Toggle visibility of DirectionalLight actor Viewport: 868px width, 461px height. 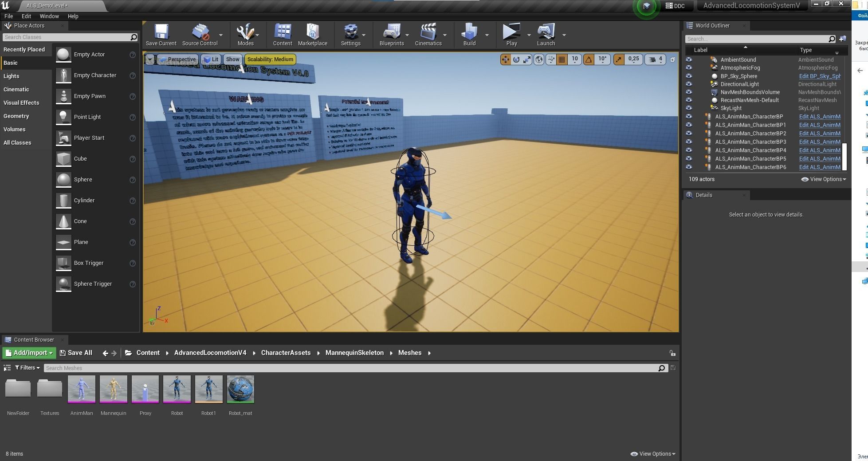coord(689,84)
